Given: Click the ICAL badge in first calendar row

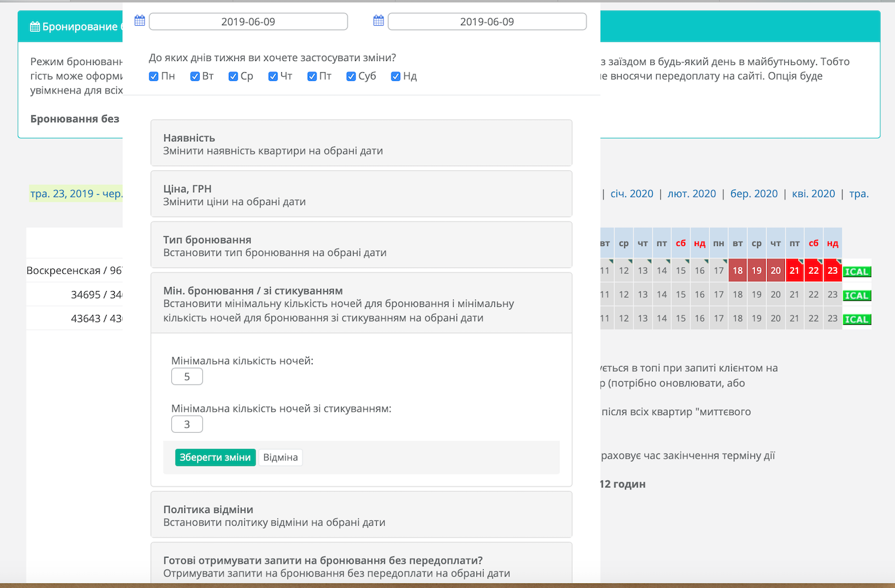Looking at the screenshot, I should [857, 272].
